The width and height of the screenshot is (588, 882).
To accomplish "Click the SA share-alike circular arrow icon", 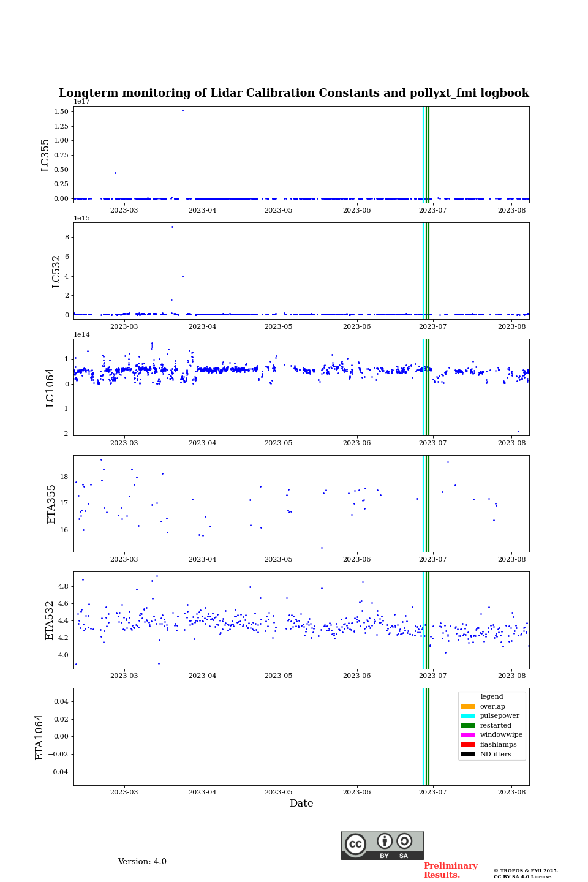I will pyautogui.click(x=404, y=842).
